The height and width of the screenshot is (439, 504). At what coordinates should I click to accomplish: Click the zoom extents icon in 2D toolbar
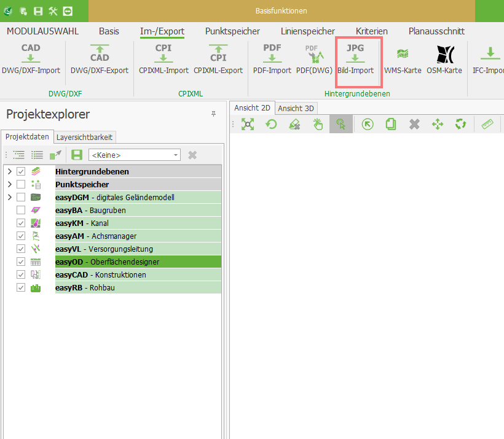coord(248,125)
